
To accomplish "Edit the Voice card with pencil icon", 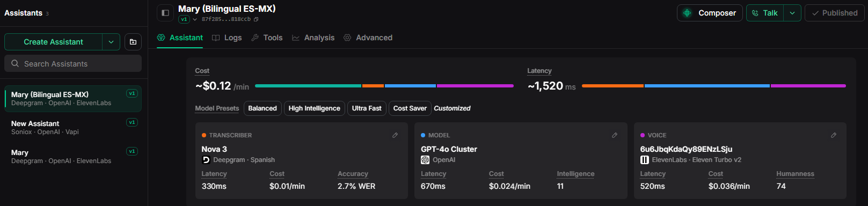I will (834, 135).
